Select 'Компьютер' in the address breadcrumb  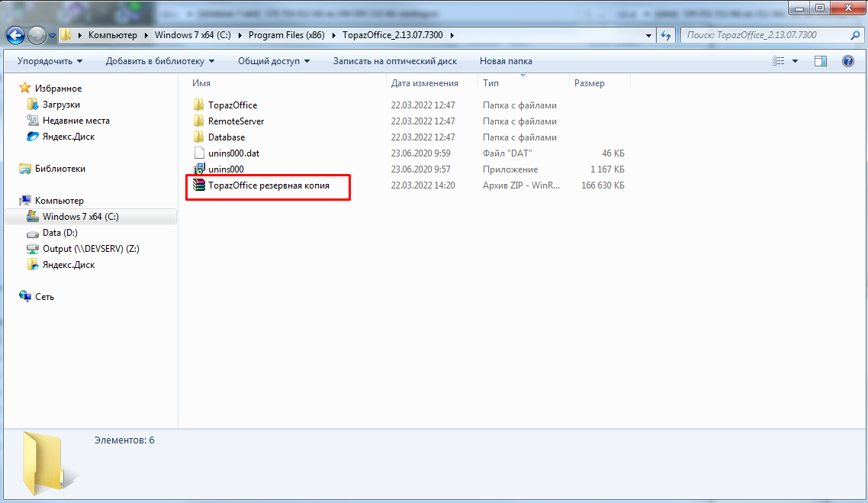click(112, 35)
